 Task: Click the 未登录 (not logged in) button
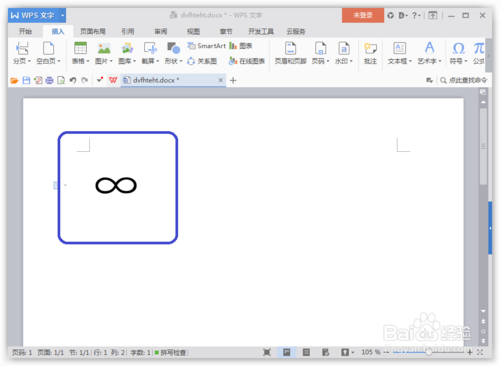coord(363,15)
